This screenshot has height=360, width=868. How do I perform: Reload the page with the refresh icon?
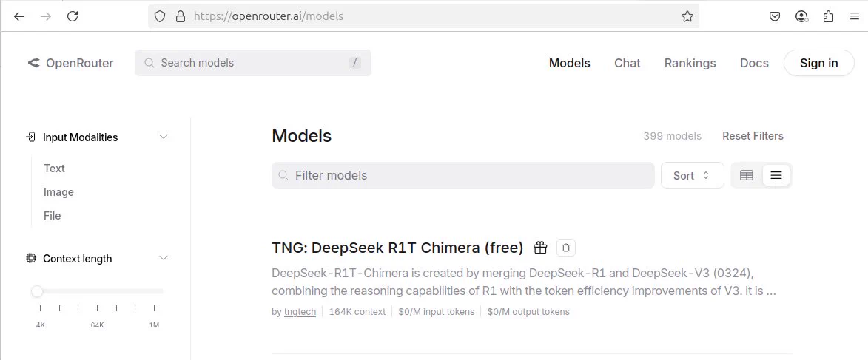point(73,16)
